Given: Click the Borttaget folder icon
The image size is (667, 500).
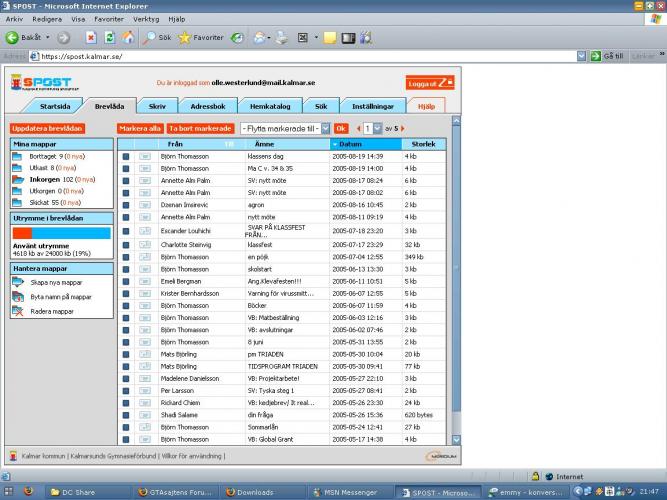Looking at the screenshot, I should 20,157.
